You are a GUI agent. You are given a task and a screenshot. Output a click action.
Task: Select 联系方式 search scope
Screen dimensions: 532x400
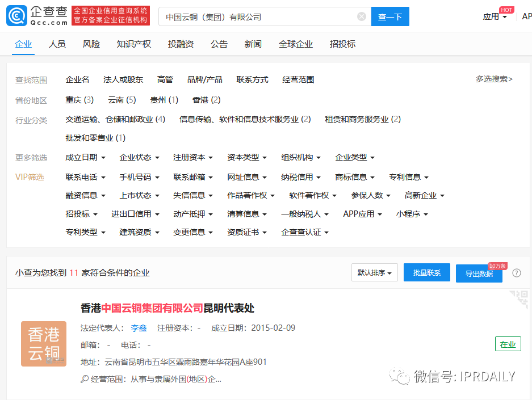[x=253, y=79]
